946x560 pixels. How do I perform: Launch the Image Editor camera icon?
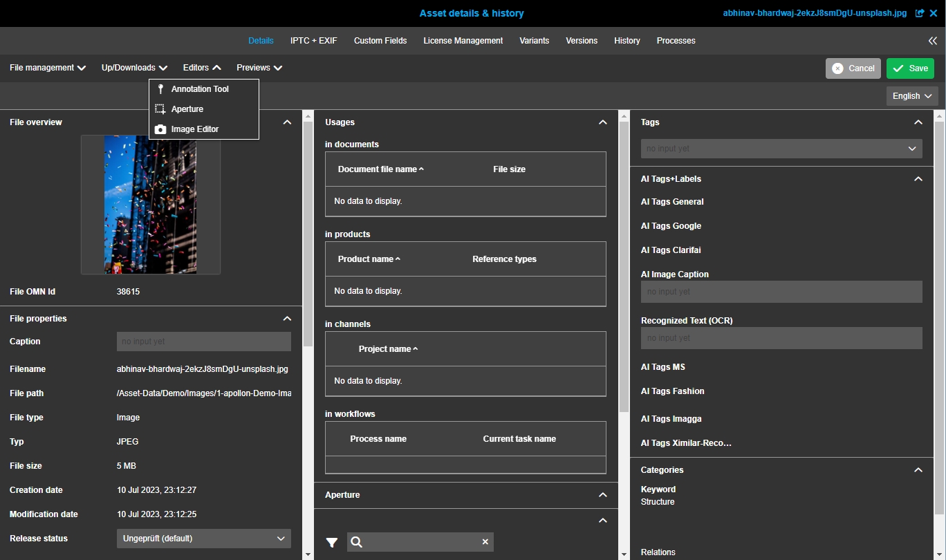[160, 129]
